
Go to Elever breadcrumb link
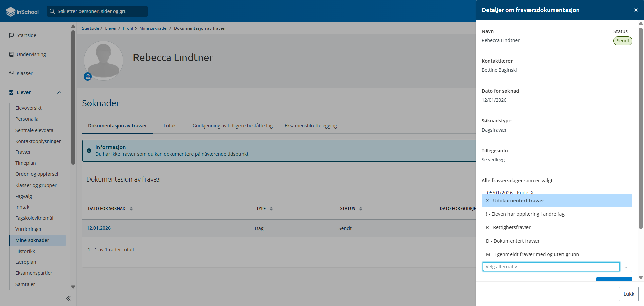111,28
